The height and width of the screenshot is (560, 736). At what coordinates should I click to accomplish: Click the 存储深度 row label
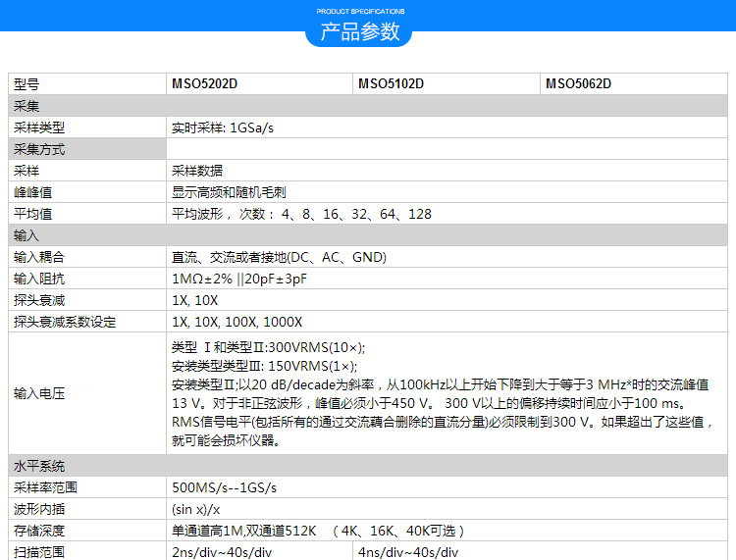[39, 531]
